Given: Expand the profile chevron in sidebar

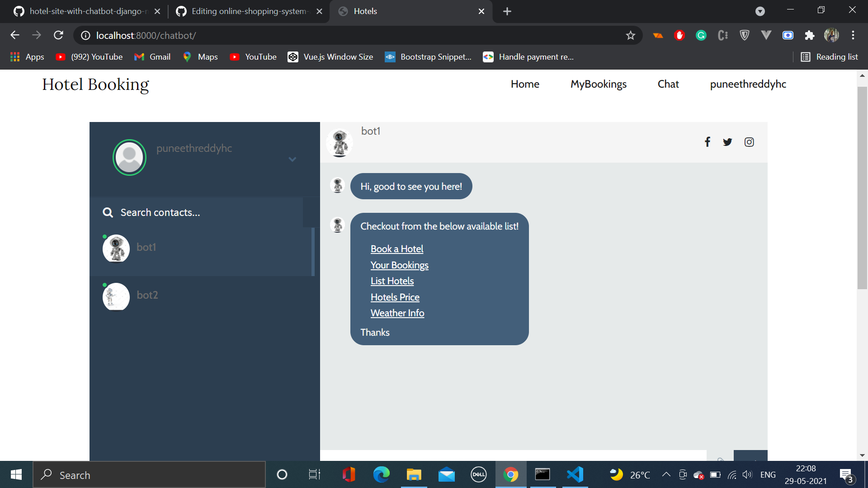Looking at the screenshot, I should coord(292,159).
